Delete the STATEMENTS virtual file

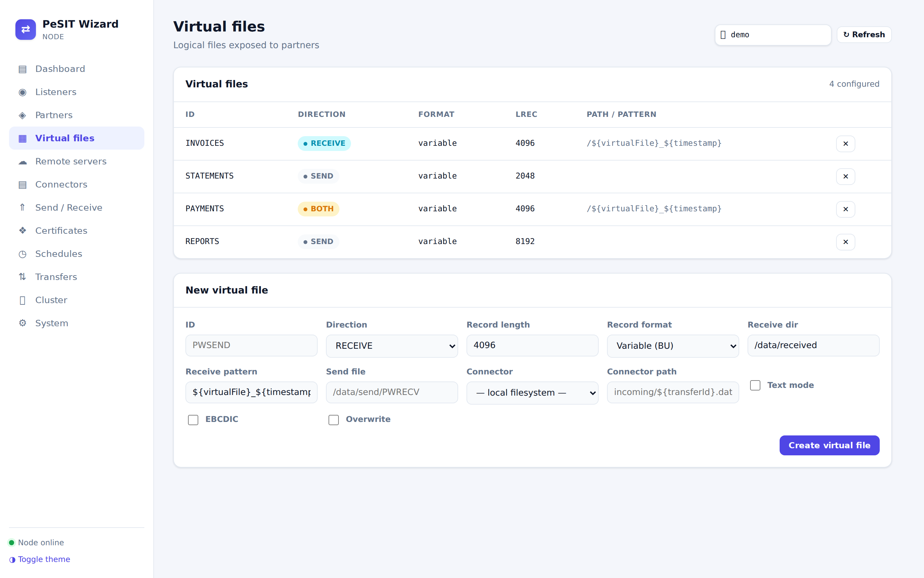845,177
